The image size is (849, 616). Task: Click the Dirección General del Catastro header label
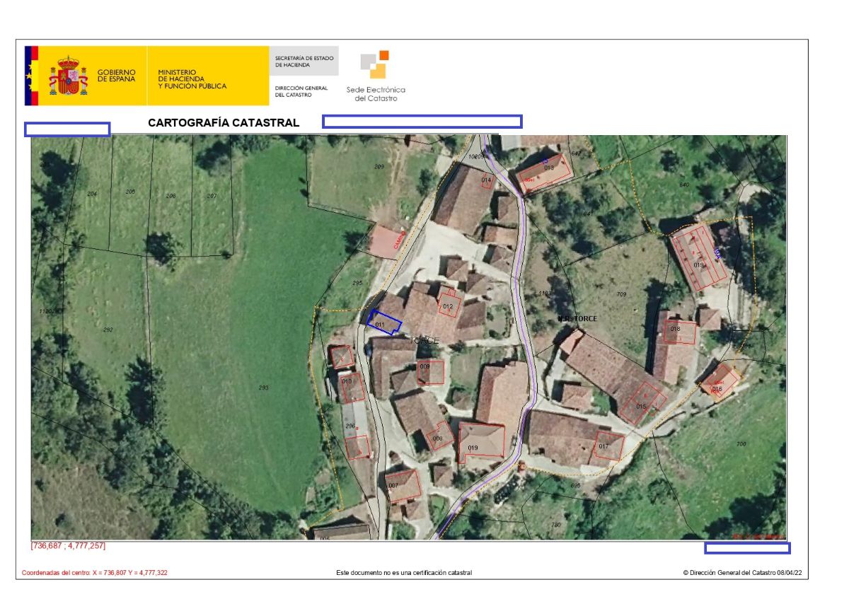(301, 91)
